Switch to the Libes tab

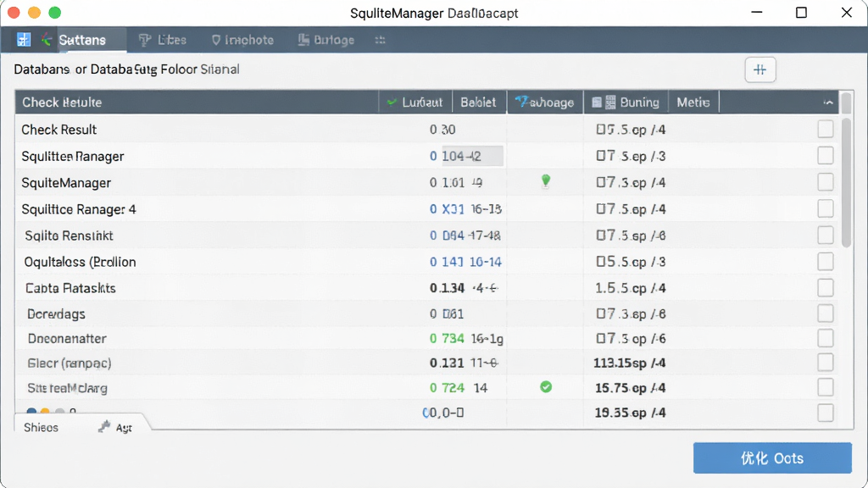tap(163, 40)
